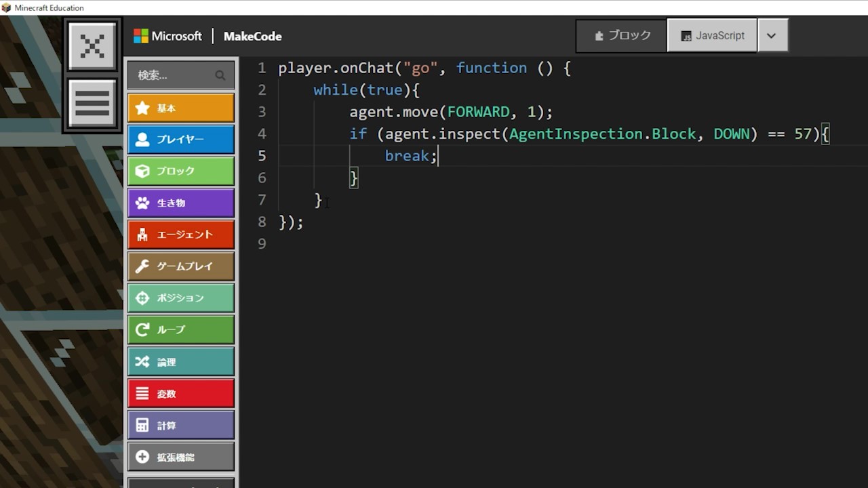Viewport: 868px width, 488px height.
Task: Expand the 拡張機能 (Extensions) section
Action: tap(180, 457)
